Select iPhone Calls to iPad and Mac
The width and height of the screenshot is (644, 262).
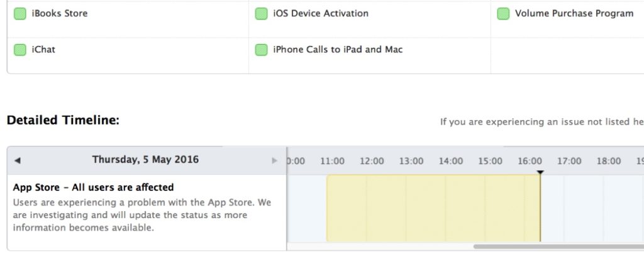[x=338, y=50]
